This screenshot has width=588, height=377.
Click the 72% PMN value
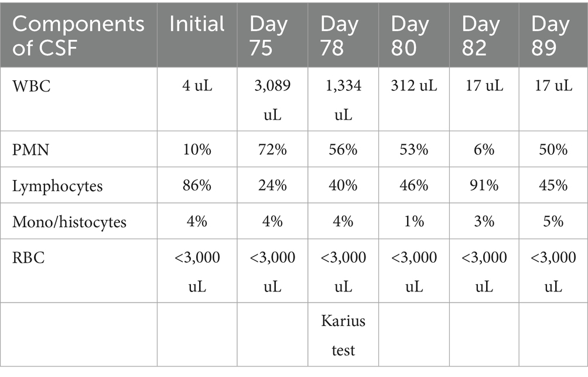click(x=272, y=150)
